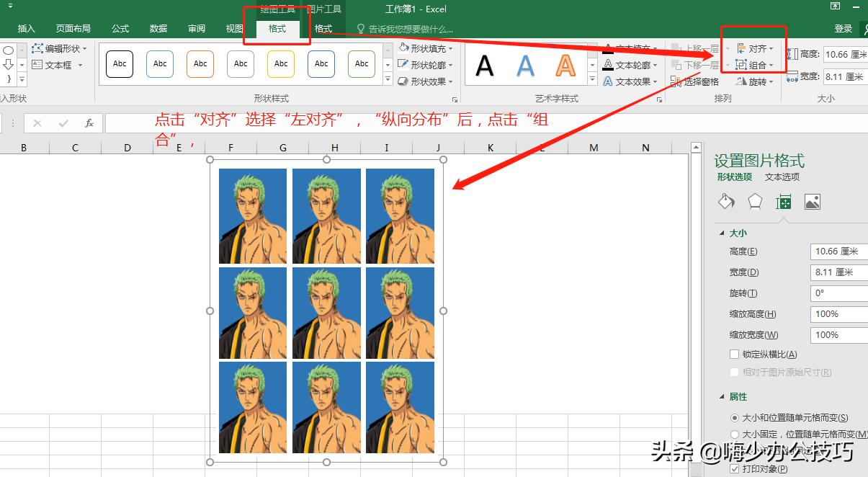
Task: Open the 旋转 rotate menu
Action: click(755, 81)
